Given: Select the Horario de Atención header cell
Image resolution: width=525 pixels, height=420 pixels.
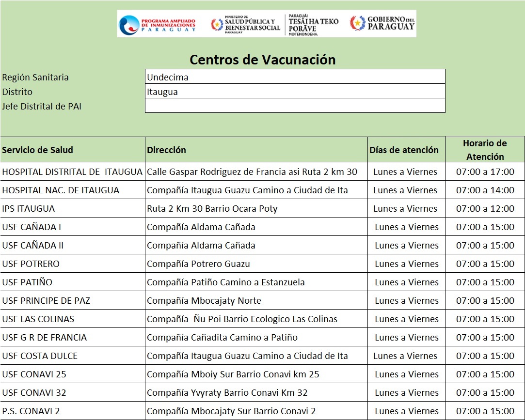Looking at the screenshot, I should click(484, 150).
